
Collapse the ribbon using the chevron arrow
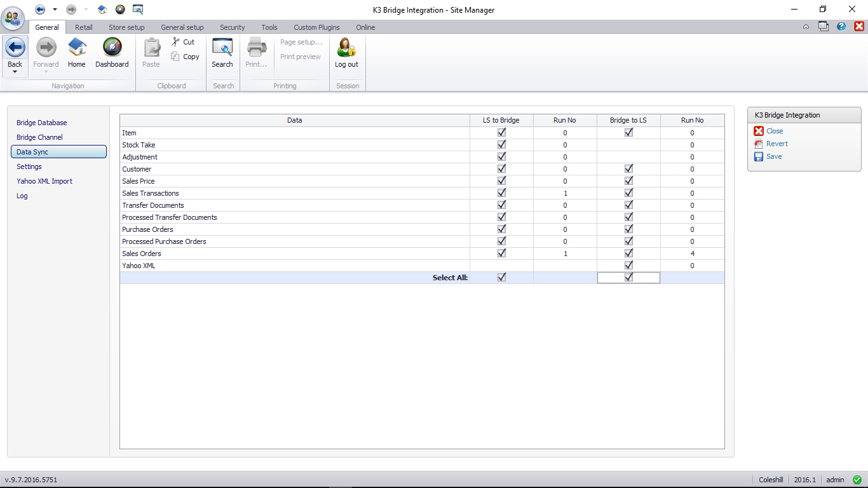pos(806,27)
